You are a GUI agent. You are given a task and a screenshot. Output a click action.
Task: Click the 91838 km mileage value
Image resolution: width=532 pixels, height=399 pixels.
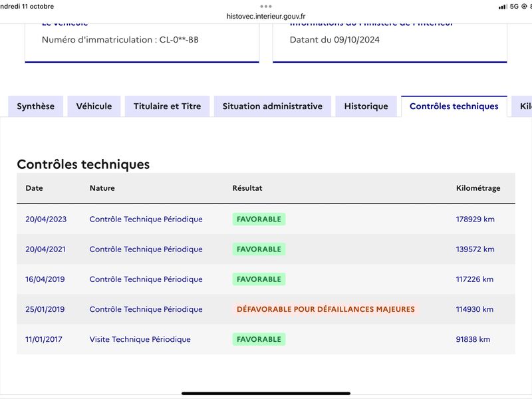[473, 339]
